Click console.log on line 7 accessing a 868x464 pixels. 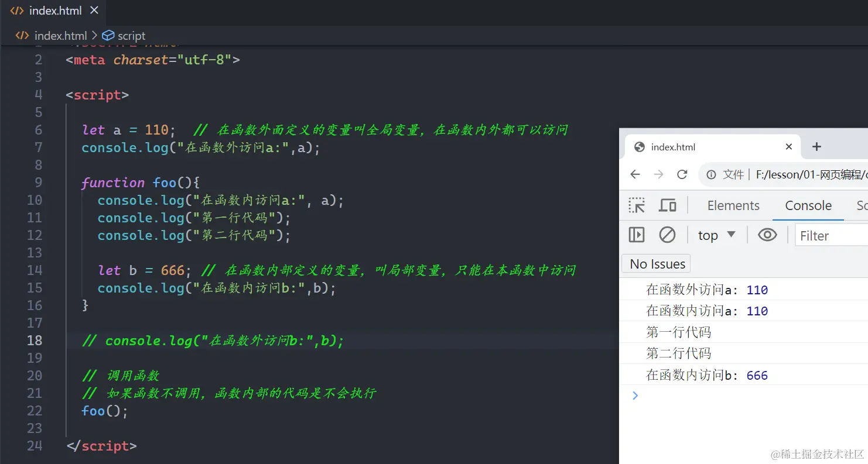(201, 147)
